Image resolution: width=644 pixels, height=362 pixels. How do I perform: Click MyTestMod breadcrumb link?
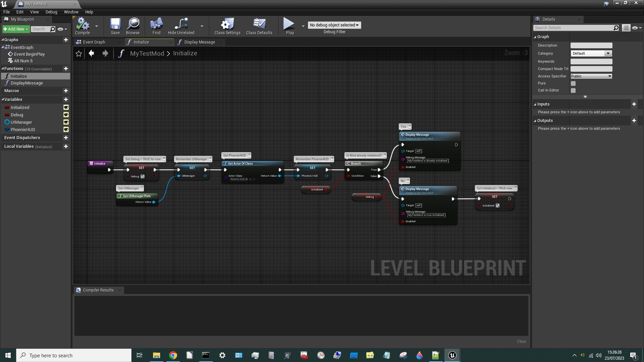pyautogui.click(x=147, y=54)
